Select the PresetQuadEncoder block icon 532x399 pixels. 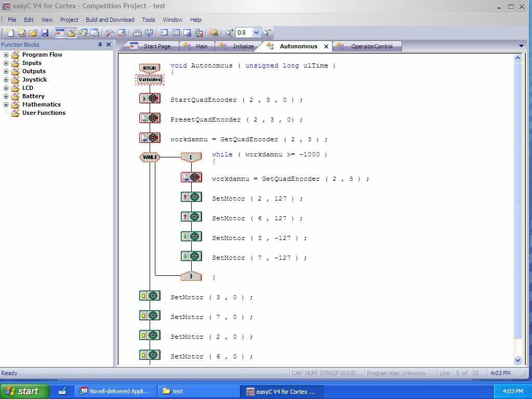(x=150, y=118)
